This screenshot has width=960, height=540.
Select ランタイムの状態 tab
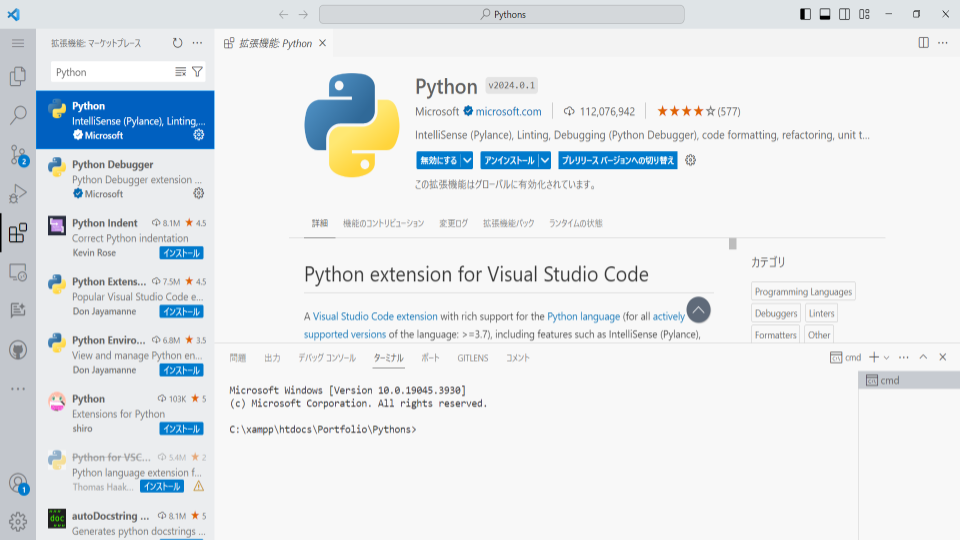click(576, 223)
